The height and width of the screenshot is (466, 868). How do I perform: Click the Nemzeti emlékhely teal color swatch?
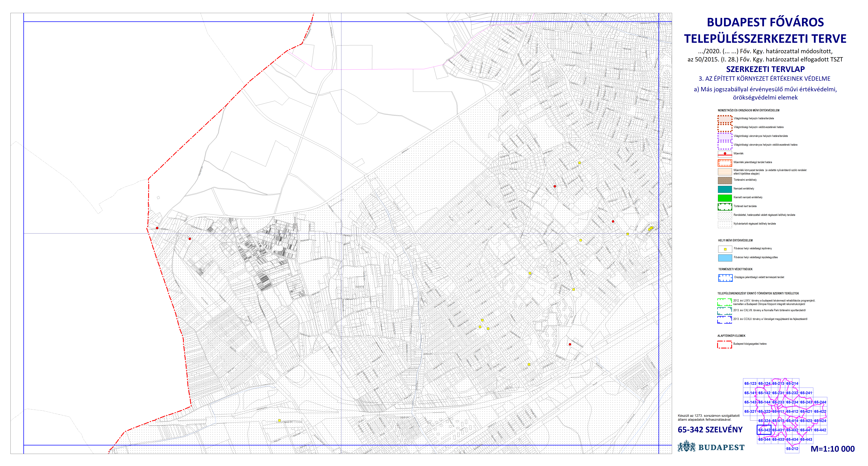tap(725, 189)
